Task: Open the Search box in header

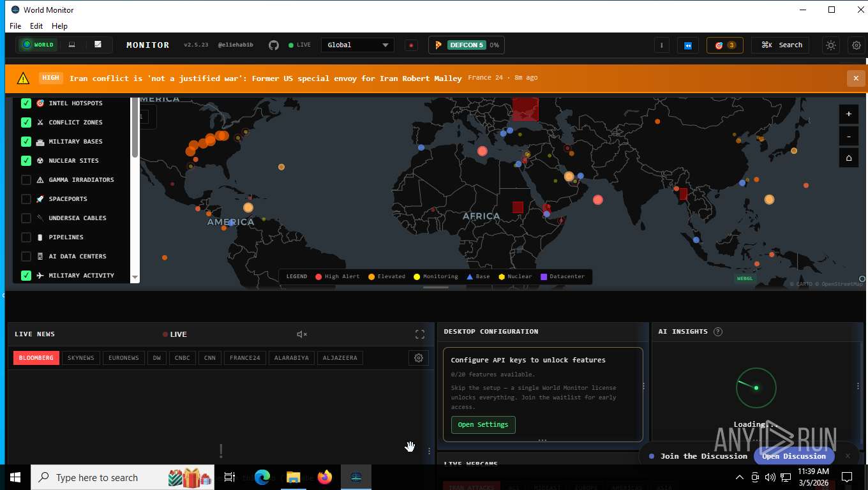Action: [781, 45]
